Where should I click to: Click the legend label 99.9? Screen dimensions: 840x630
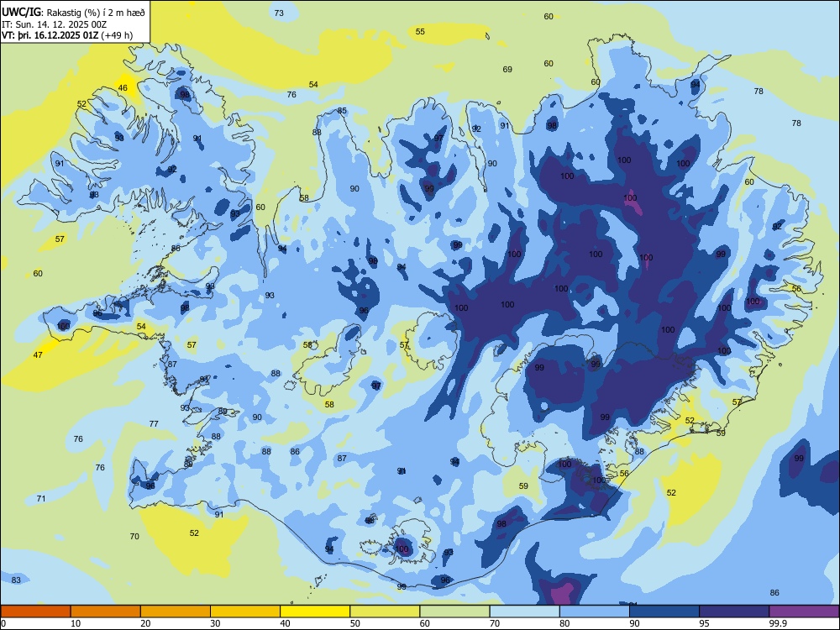pos(777,623)
